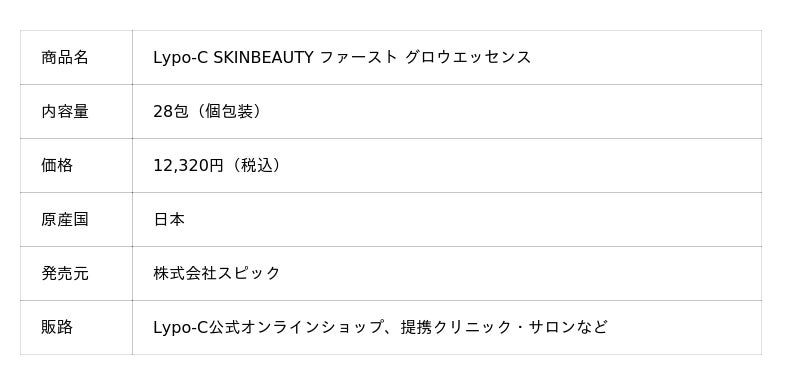Screen dimensions: 800x385
Task: Select the 株式会社スピック company name
Action: coord(217,273)
